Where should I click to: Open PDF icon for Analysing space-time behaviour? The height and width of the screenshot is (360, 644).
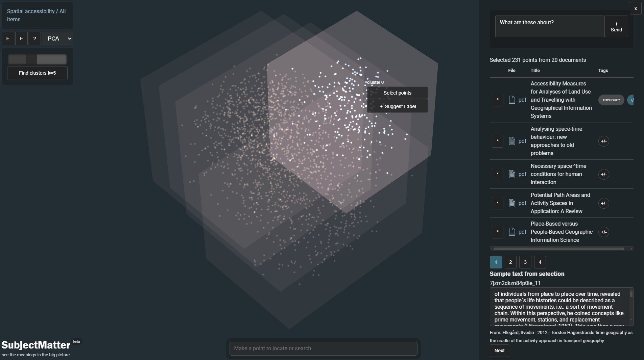(512, 141)
